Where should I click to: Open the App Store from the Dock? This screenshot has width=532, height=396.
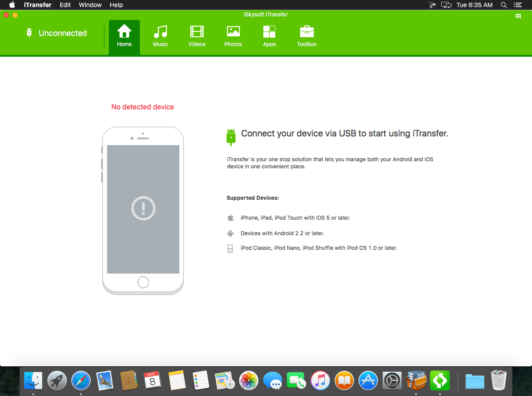tap(368, 380)
